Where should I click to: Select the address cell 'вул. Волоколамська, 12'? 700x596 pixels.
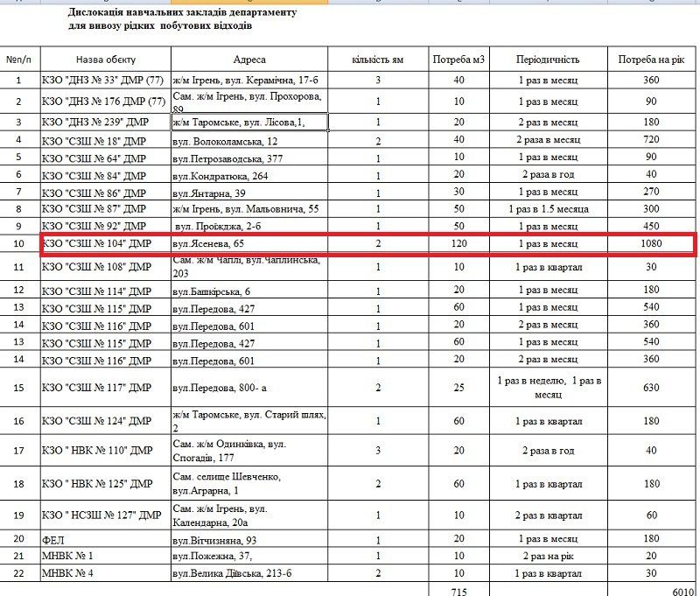click(x=249, y=141)
